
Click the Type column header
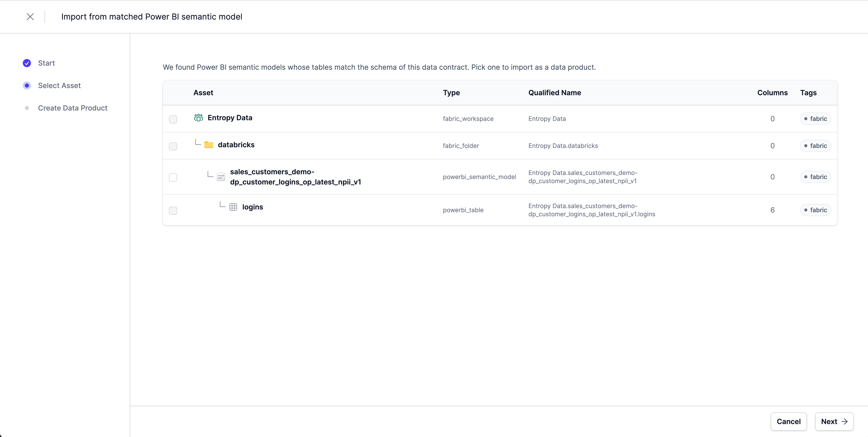coord(451,93)
